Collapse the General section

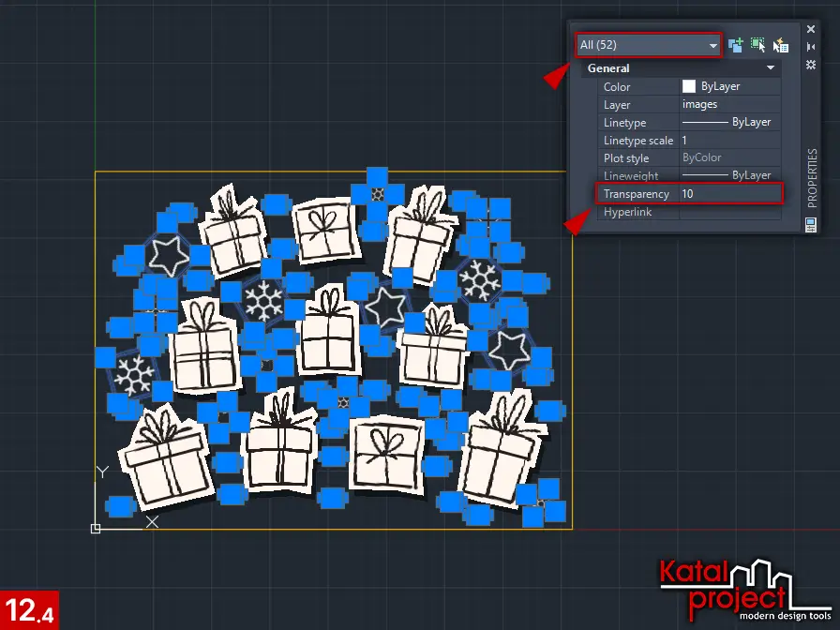[771, 68]
